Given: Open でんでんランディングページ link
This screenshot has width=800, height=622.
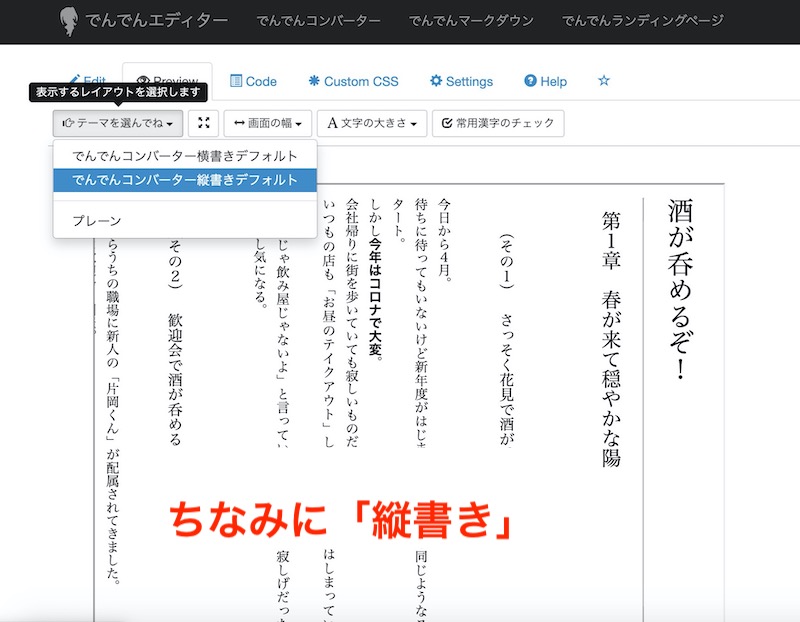Looking at the screenshot, I should point(638,21).
